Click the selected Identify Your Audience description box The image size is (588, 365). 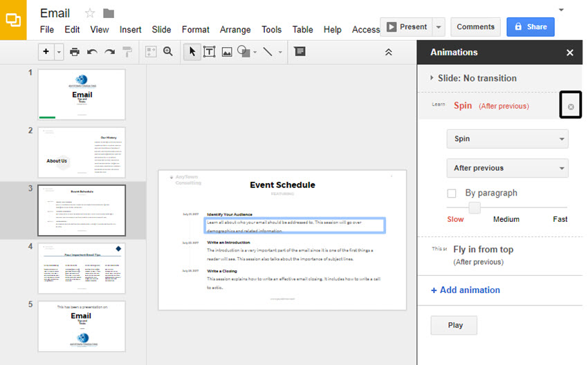tap(295, 225)
